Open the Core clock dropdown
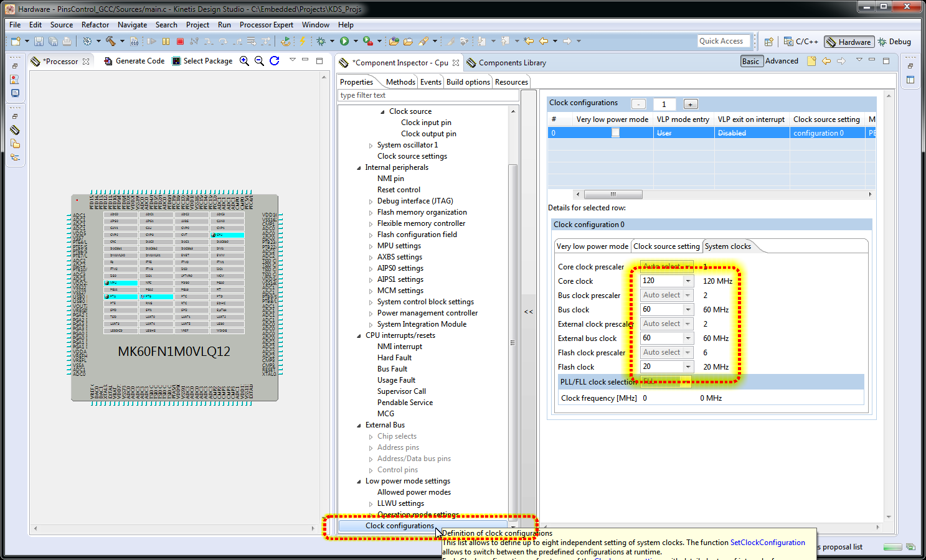 688,281
